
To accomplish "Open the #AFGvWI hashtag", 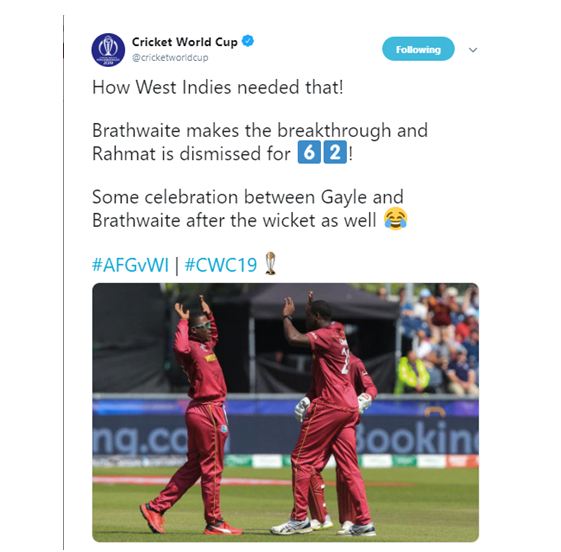I will 130,265.
